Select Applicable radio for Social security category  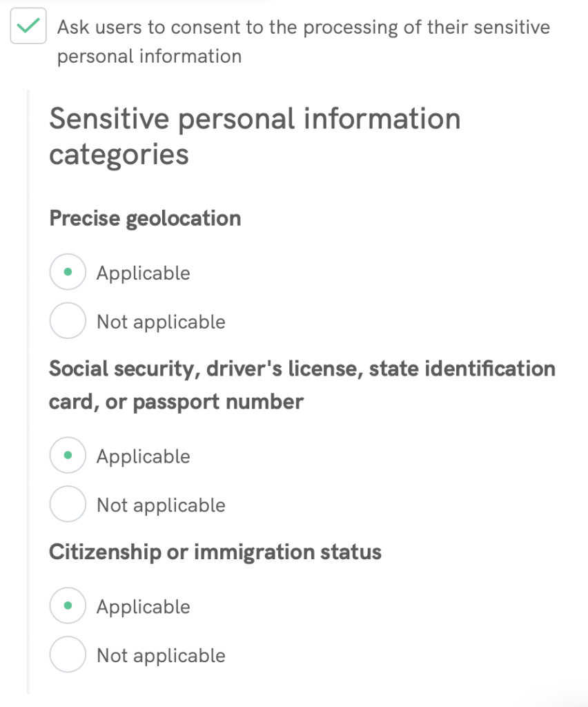68,456
